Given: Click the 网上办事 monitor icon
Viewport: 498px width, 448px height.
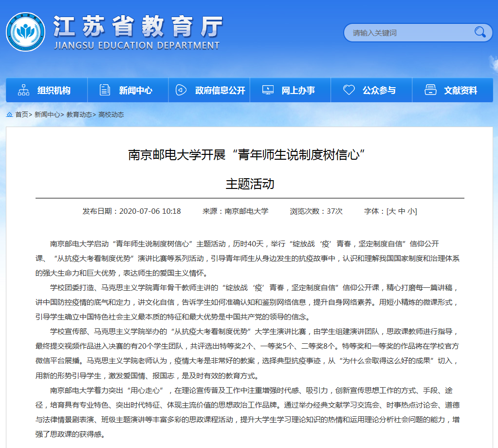Looking at the screenshot, I should pyautogui.click(x=267, y=90).
